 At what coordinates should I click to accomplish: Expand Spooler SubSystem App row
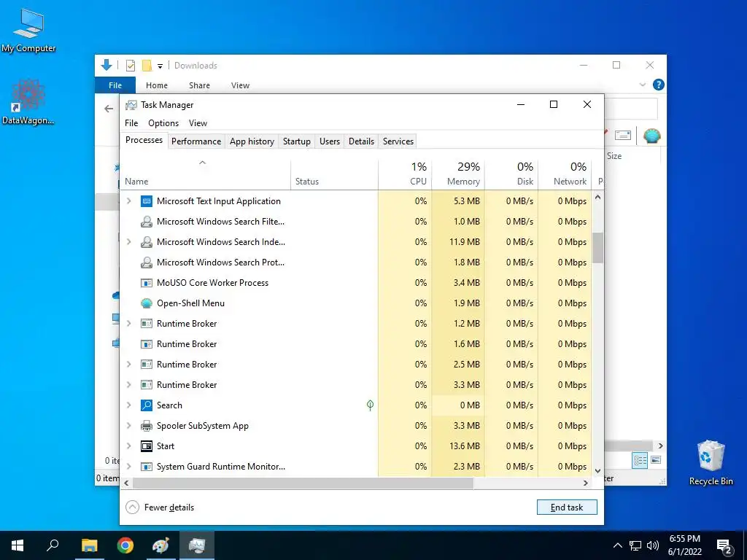pyautogui.click(x=128, y=426)
